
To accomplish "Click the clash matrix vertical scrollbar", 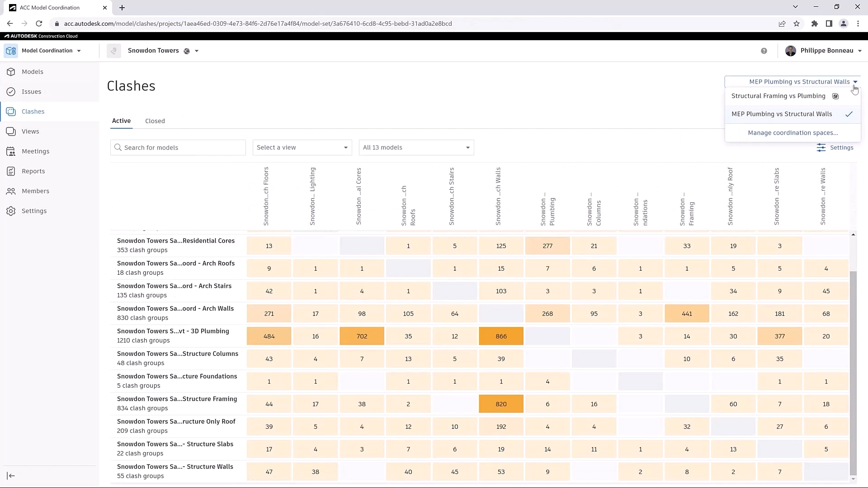I will point(853,373).
